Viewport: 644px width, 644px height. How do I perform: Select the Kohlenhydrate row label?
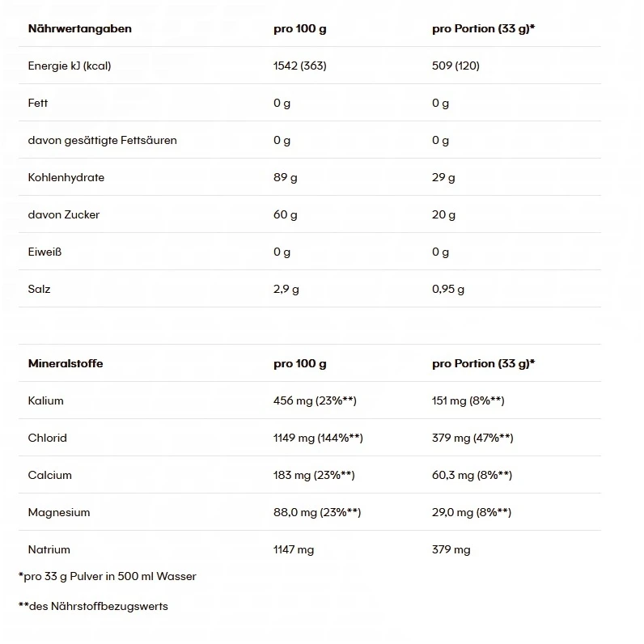coord(66,178)
